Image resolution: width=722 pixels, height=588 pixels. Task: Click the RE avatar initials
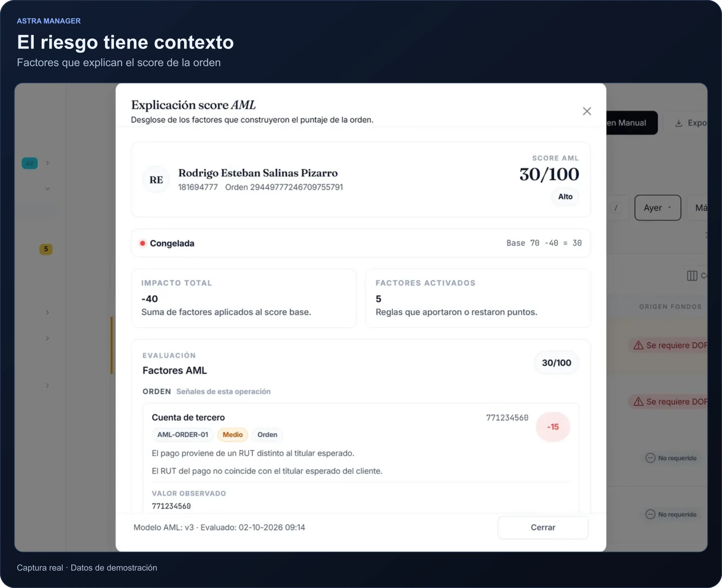point(156,180)
